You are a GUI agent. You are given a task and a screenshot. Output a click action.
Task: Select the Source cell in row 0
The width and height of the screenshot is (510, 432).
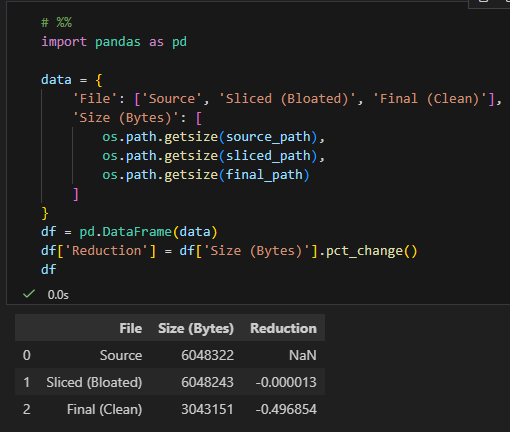coord(121,355)
